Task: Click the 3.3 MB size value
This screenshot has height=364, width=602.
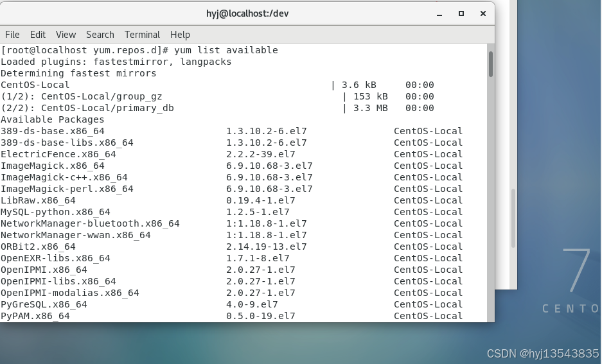Action: (371, 108)
